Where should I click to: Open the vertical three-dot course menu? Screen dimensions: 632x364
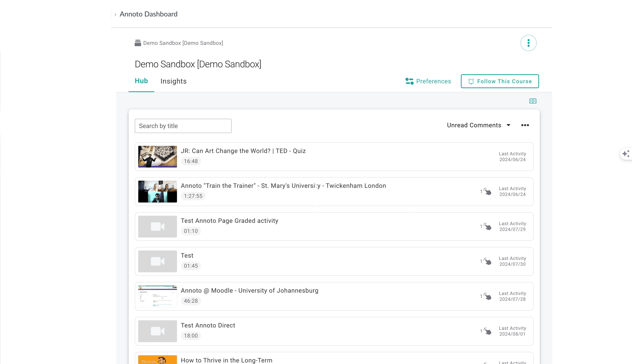click(528, 43)
